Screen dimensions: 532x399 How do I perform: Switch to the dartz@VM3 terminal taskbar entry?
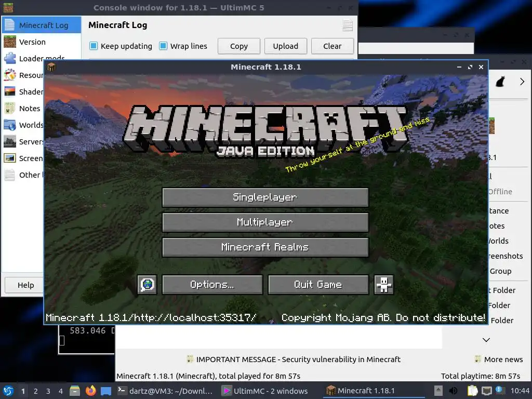click(165, 391)
